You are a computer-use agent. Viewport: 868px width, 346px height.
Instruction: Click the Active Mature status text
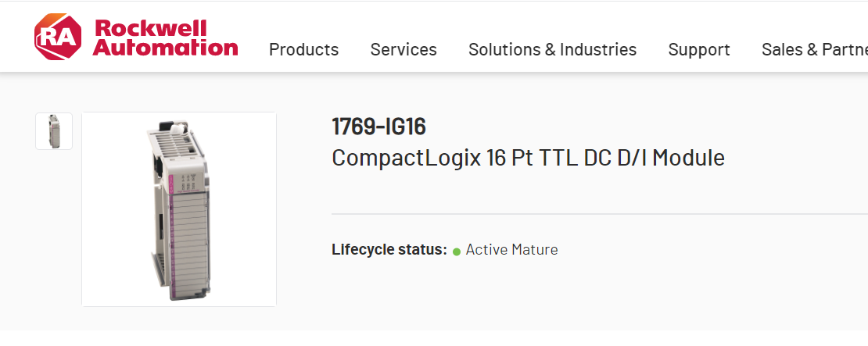[x=511, y=250]
